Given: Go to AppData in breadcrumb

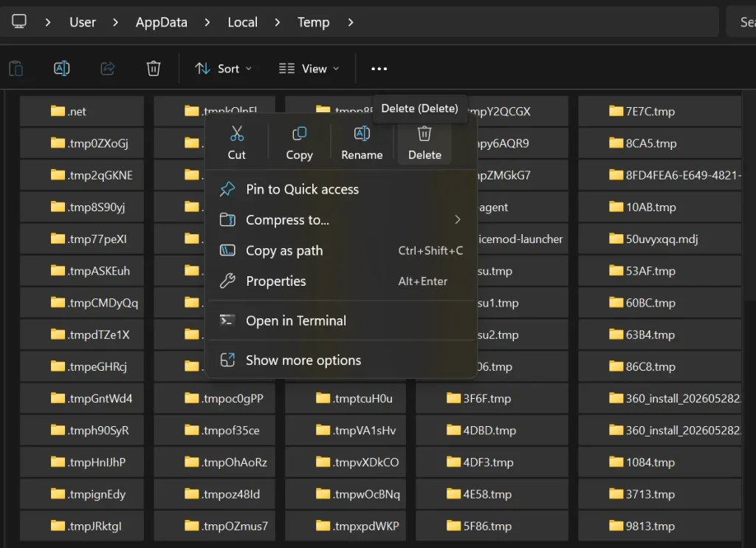Looking at the screenshot, I should [x=162, y=22].
